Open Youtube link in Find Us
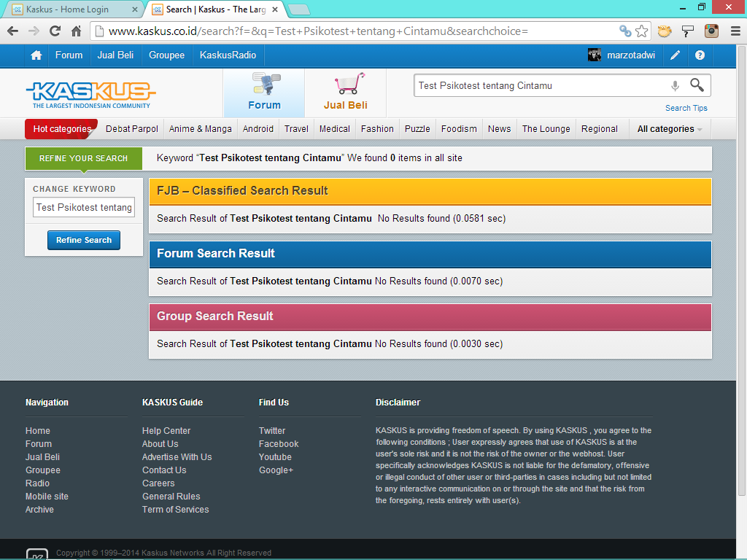 [275, 457]
